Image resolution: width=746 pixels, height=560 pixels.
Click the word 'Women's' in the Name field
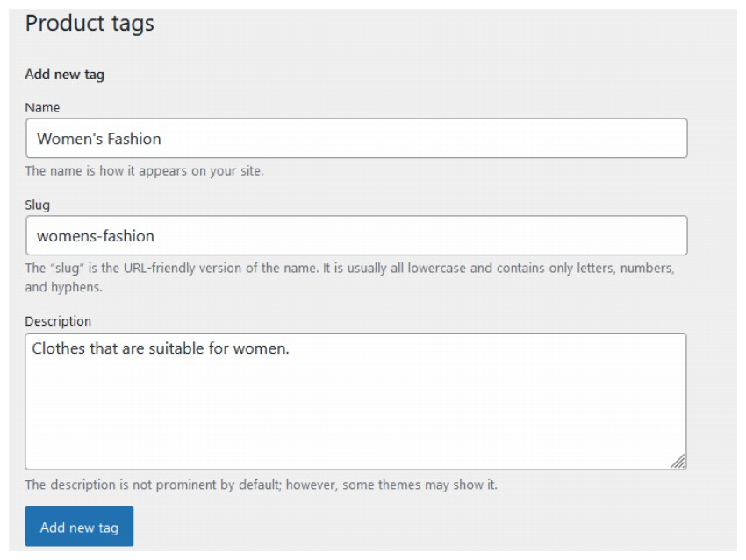click(67, 139)
